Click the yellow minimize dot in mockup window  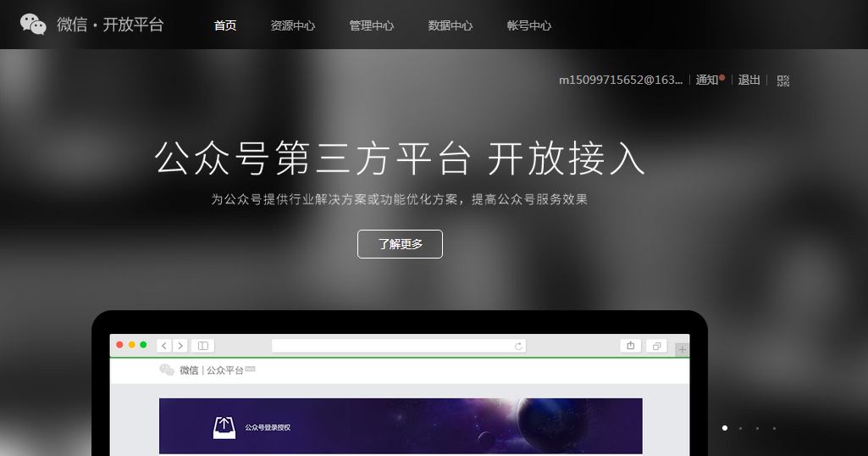tap(132, 345)
